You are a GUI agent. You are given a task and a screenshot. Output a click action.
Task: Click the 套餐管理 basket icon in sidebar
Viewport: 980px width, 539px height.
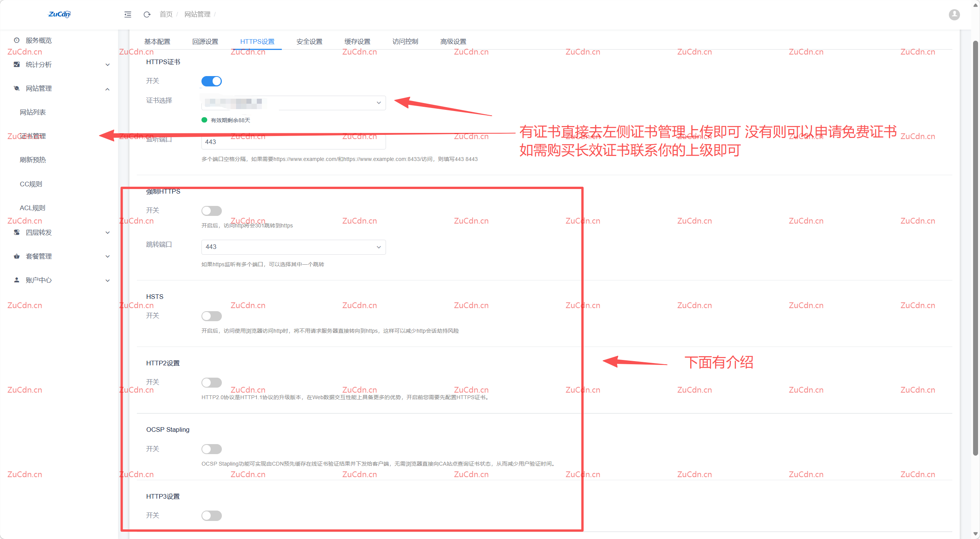(16, 256)
